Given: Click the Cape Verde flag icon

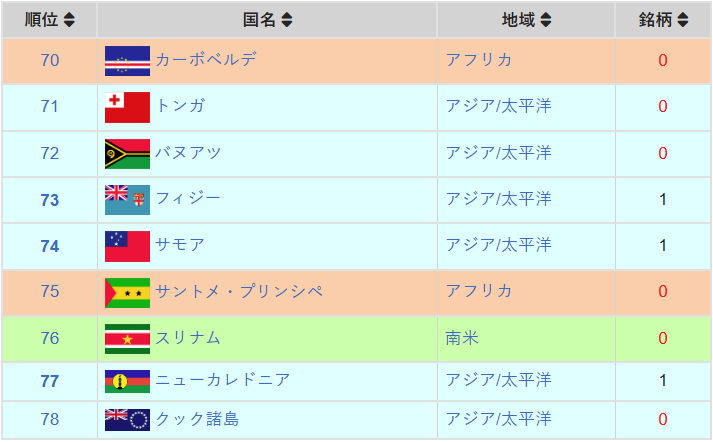Looking at the screenshot, I should pos(127,61).
